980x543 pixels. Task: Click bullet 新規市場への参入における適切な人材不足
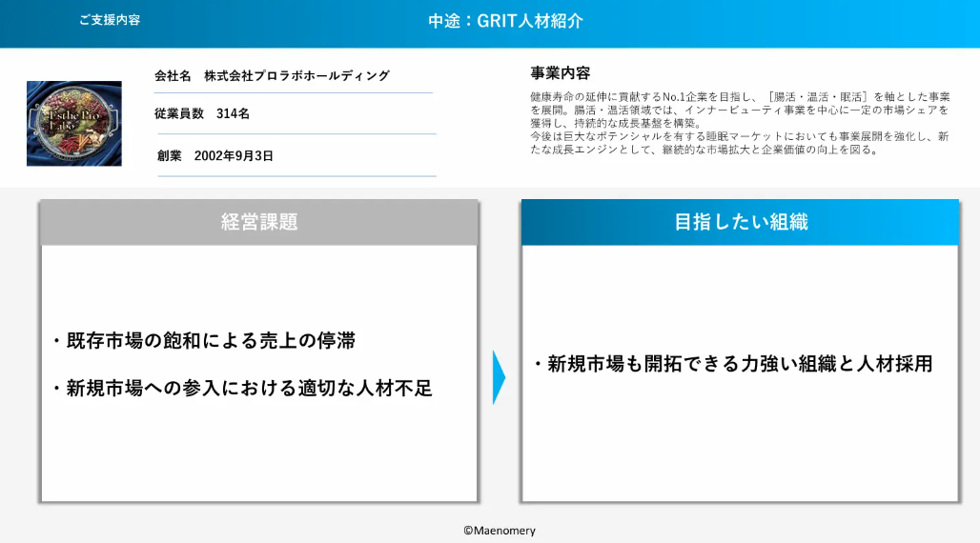pos(243,388)
